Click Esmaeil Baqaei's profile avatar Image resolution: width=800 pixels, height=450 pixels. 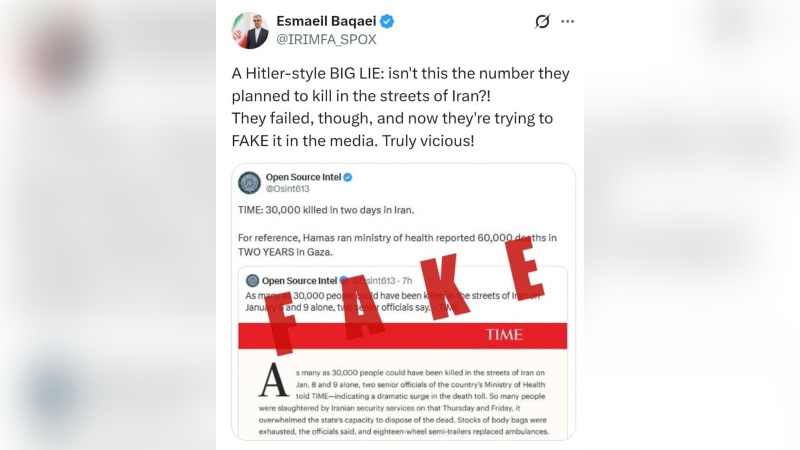coord(250,30)
